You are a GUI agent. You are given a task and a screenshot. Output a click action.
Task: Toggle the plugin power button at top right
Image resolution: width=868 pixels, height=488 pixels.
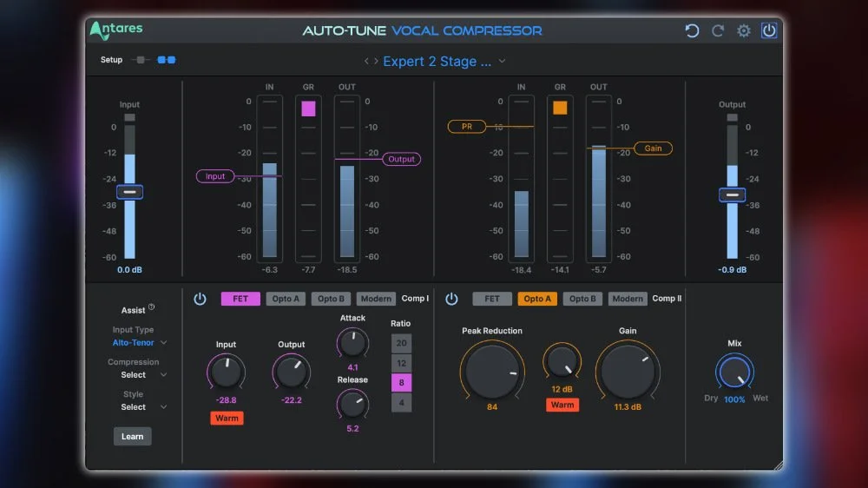click(x=769, y=30)
